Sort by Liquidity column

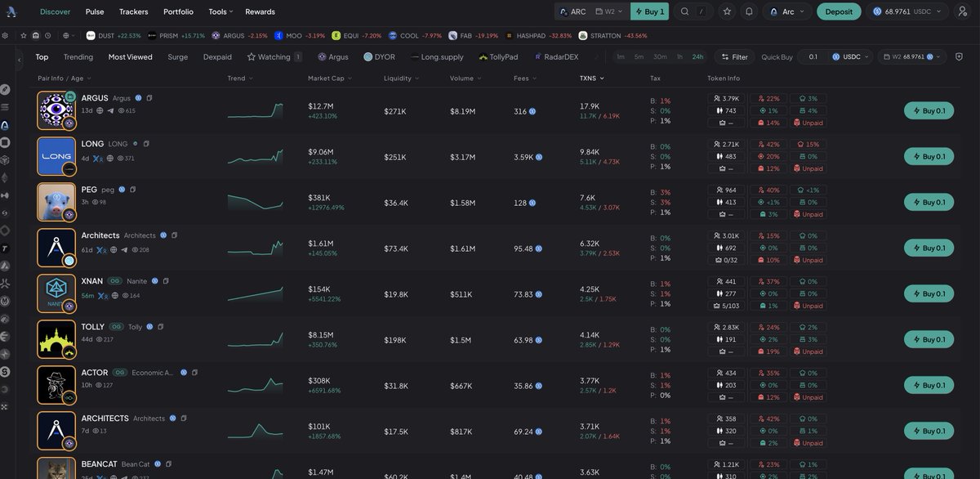403,78
